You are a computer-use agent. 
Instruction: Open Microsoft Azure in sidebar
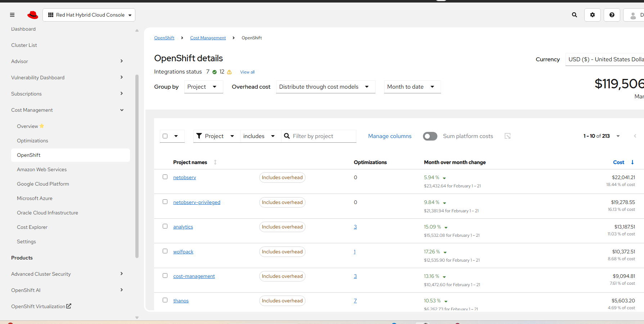pos(35,198)
